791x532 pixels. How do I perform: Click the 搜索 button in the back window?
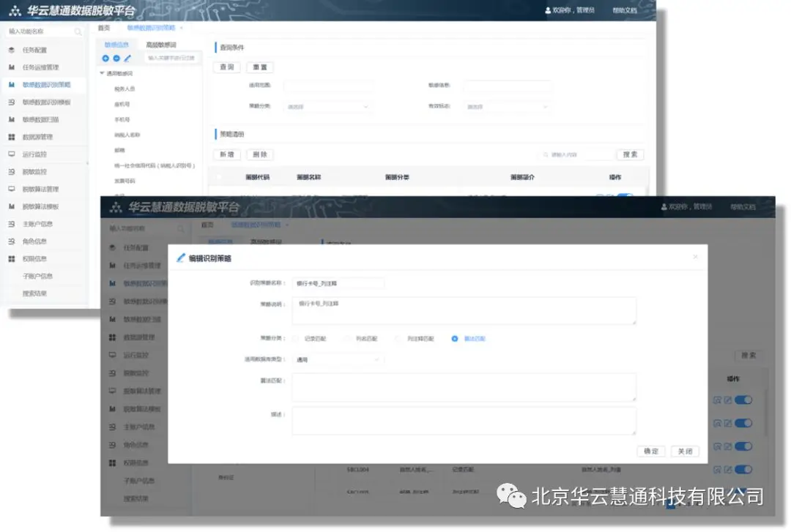pos(630,155)
